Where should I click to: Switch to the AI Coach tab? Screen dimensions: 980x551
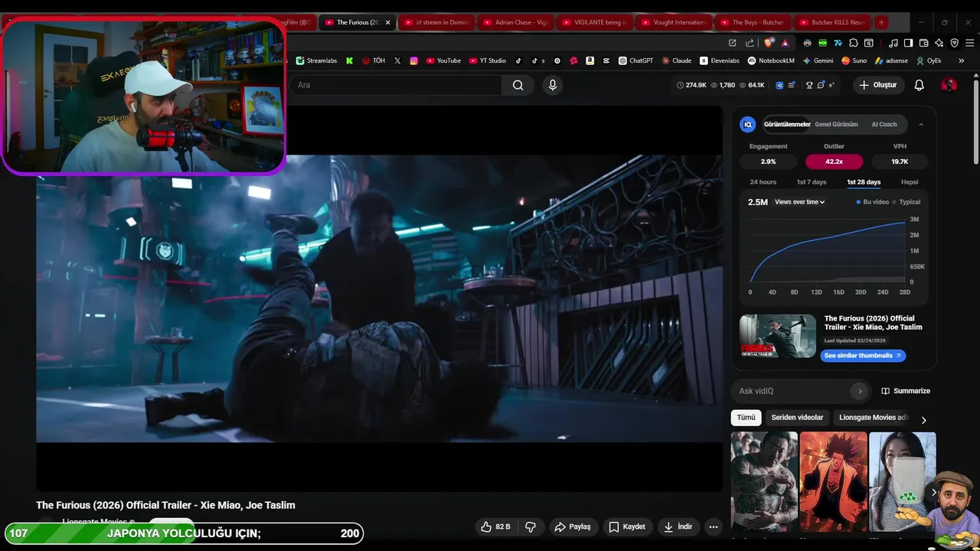pos(884,124)
